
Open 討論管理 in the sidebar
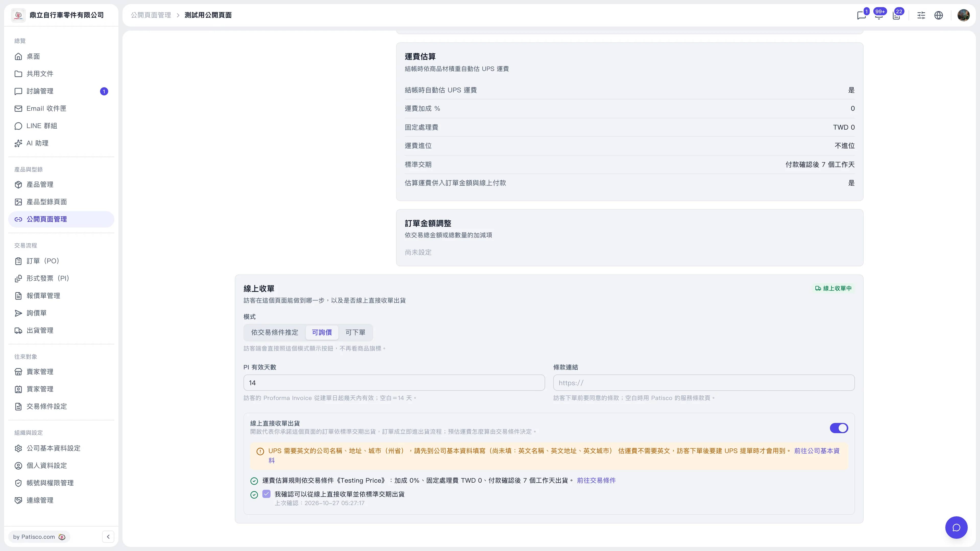(x=61, y=91)
